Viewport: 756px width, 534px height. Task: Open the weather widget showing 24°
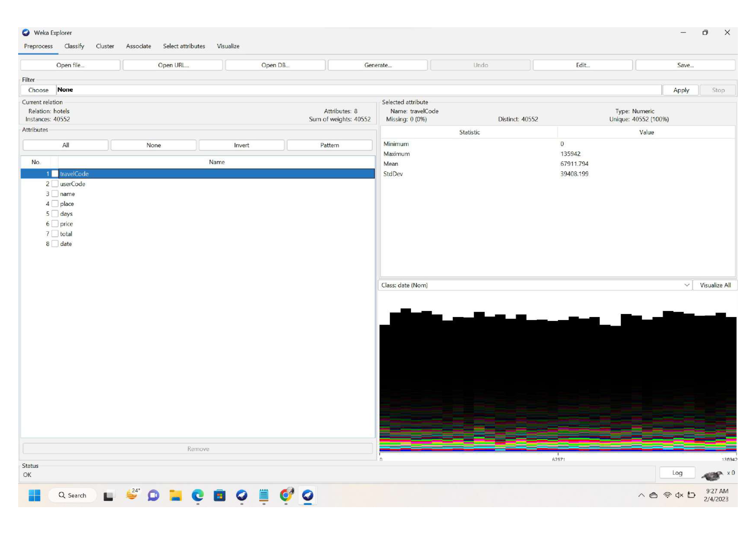pyautogui.click(x=132, y=495)
